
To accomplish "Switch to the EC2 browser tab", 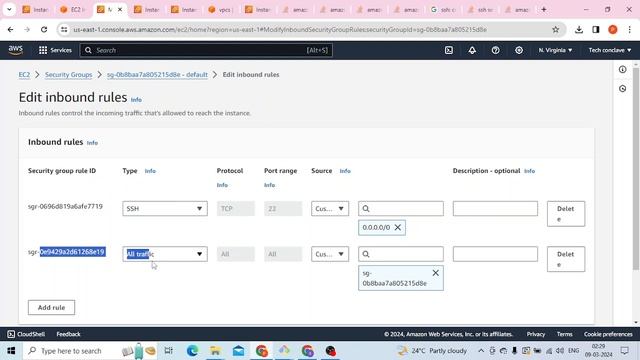I will [73, 9].
